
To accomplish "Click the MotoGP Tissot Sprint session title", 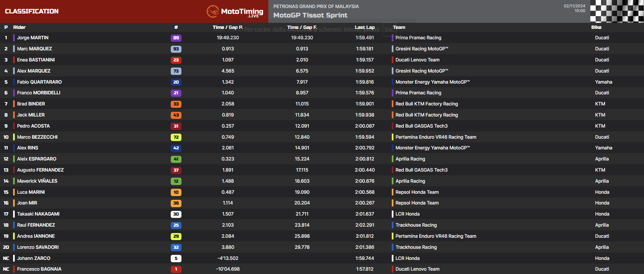I will click(310, 15).
